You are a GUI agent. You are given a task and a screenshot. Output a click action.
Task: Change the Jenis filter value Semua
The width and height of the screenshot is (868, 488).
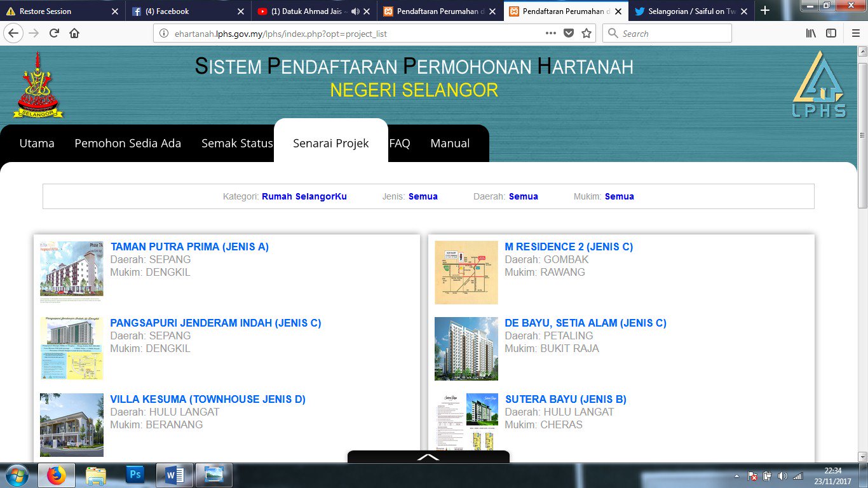(423, 196)
